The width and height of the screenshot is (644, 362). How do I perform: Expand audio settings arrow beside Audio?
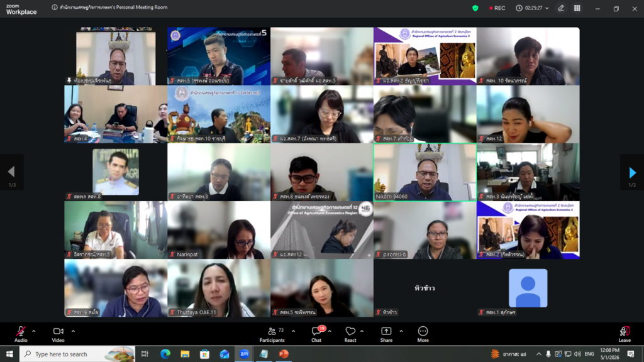[34, 331]
